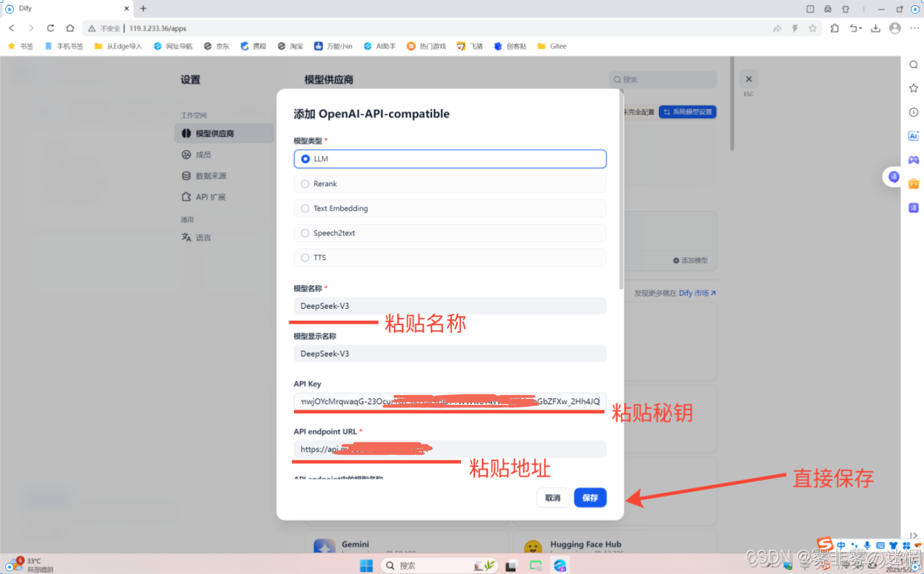The image size is (924, 574).
Task: Open the sidebar orange toolbox icon
Action: 914,183
